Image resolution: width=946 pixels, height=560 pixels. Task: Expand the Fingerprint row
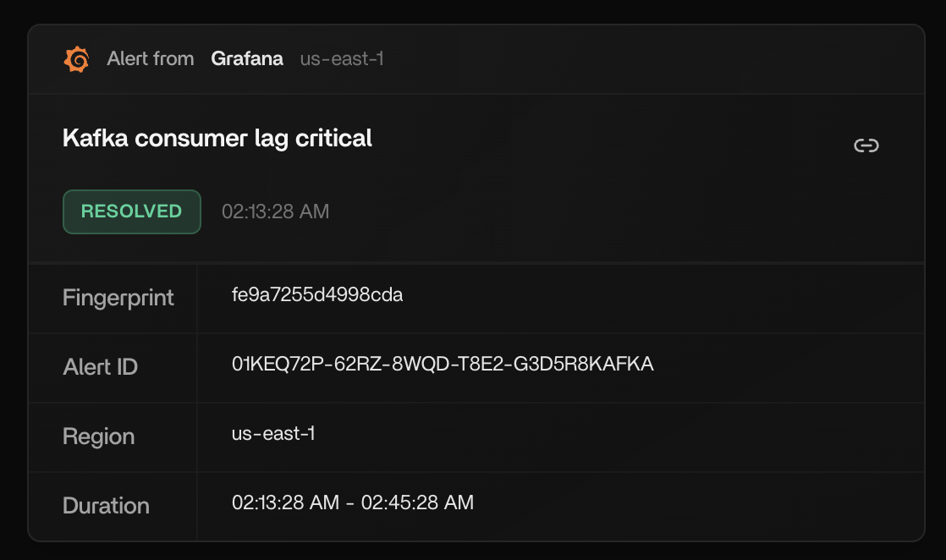[118, 298]
